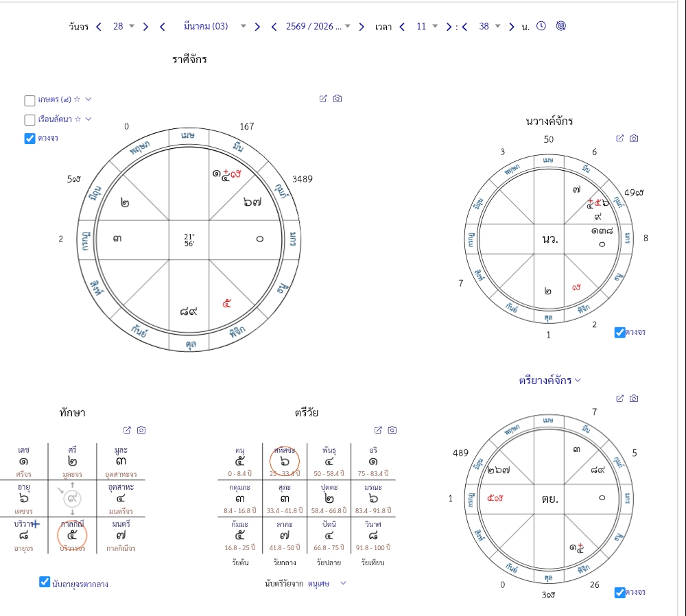Image resolution: width=686 pixels, height=616 pixels.
Task: Go to the previous month arrow
Action: (x=163, y=27)
